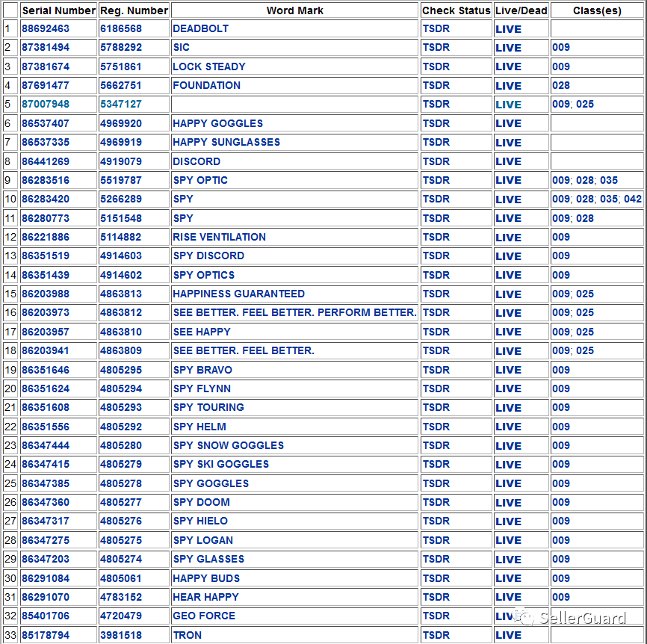Viewport: 647px width, 644px height.
Task: Open serial number 86280773 link
Action: 46,218
